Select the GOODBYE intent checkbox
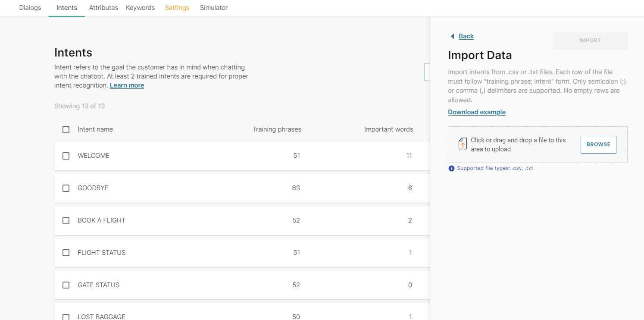Viewport: 644px width, 320px height. tap(66, 188)
